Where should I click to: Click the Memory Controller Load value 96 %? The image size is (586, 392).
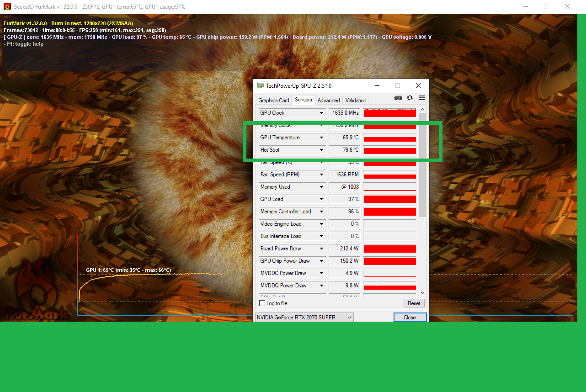tap(345, 212)
